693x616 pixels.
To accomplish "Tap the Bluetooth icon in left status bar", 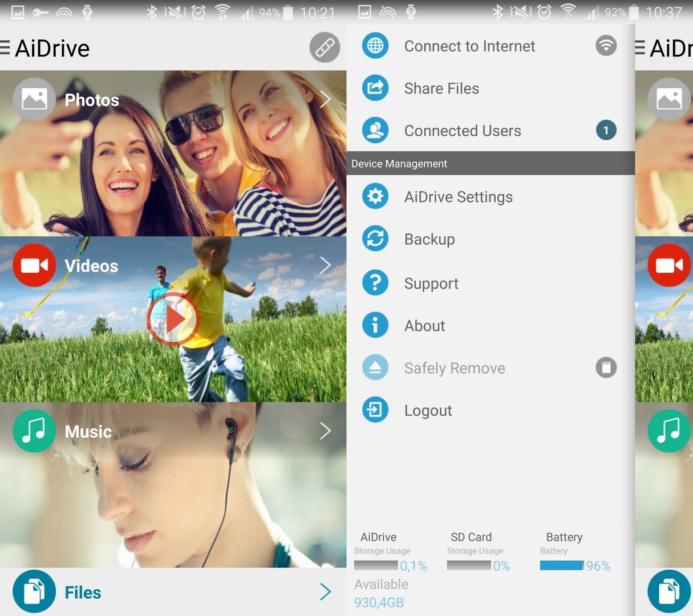I will 152,12.
